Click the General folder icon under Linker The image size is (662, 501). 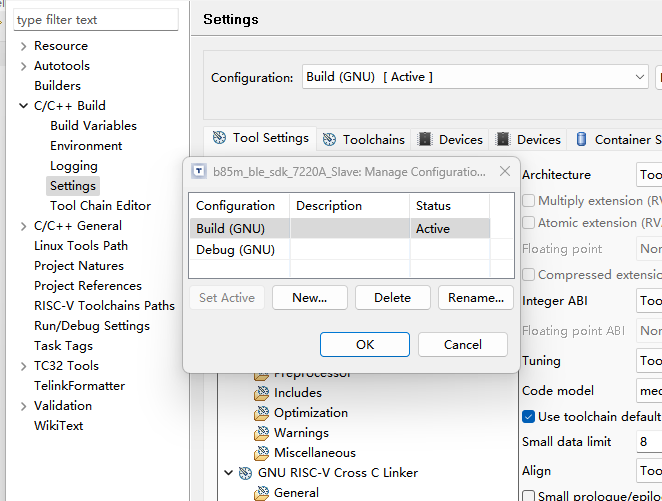(x=262, y=493)
